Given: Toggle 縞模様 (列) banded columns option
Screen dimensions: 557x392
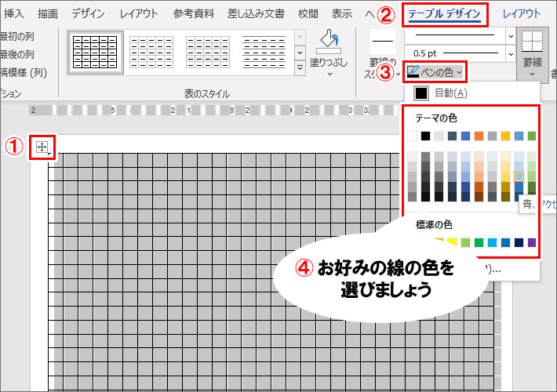Looking at the screenshot, I should [x=24, y=73].
